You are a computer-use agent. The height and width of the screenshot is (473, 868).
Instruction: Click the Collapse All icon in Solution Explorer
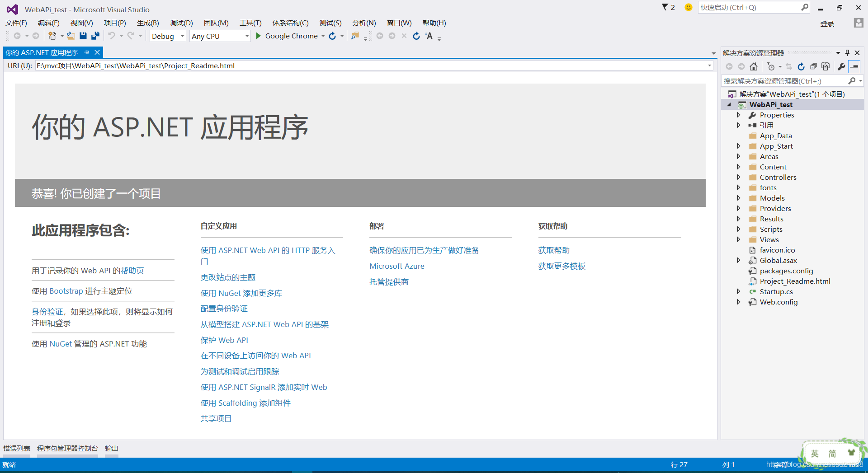tap(813, 66)
